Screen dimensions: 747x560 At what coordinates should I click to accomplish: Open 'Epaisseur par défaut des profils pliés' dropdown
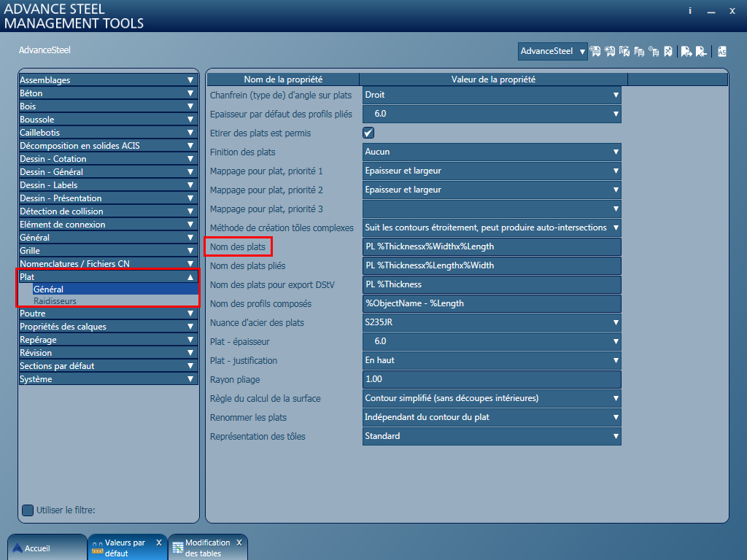pyautogui.click(x=492, y=114)
